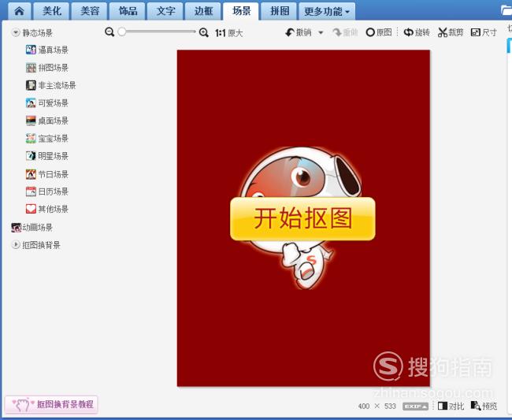Viewport: 512px width, 420px height.
Task: Click the 宝宝场景 icon
Action: [31, 138]
